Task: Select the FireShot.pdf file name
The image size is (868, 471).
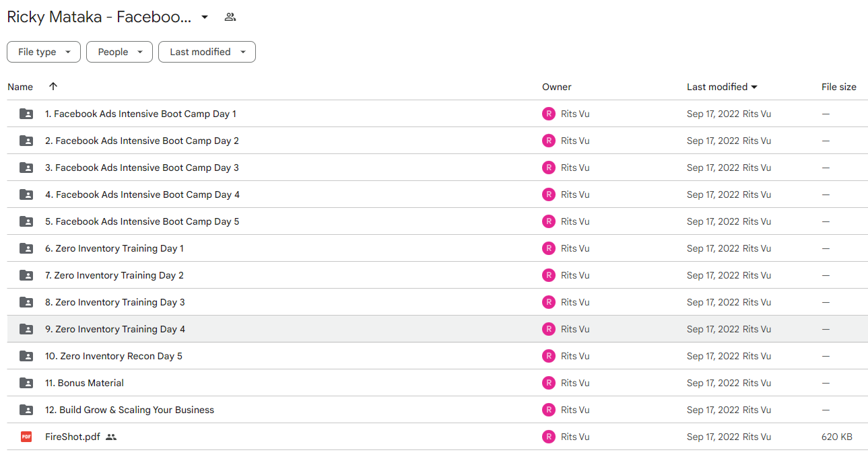Action: 73,437
